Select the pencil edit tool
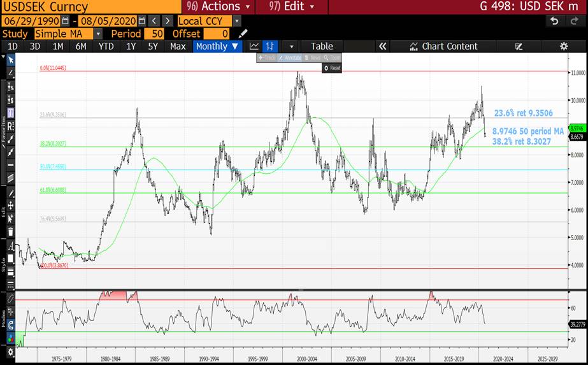The image size is (588, 365). pyautogui.click(x=10, y=194)
